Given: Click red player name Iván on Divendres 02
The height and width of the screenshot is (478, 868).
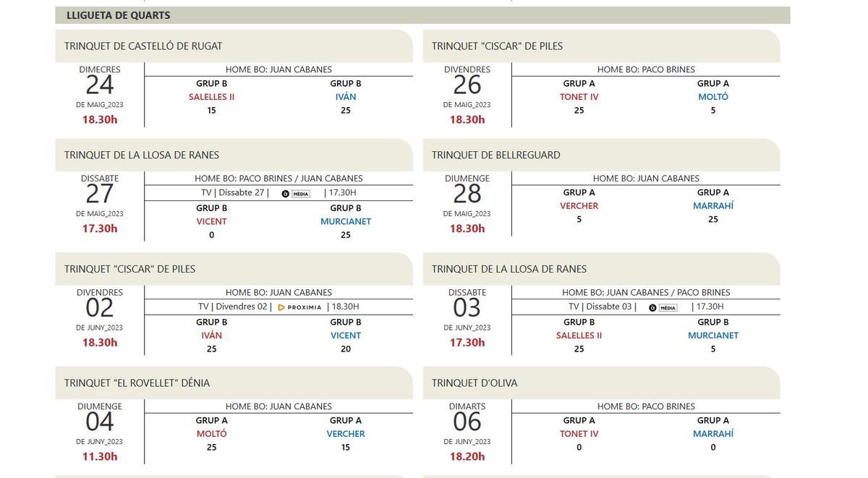Looking at the screenshot, I should pyautogui.click(x=212, y=336).
